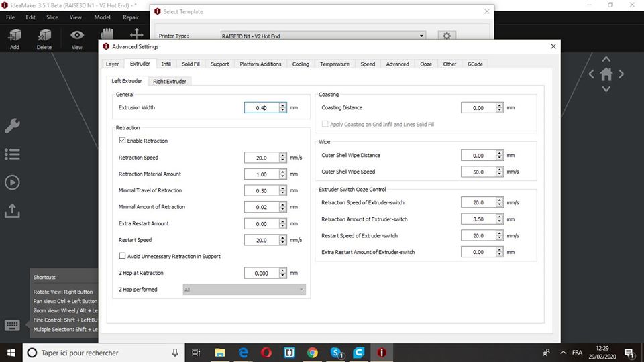The image size is (644, 362).
Task: Click the Minimal Travel of Retraction field
Action: click(x=262, y=191)
